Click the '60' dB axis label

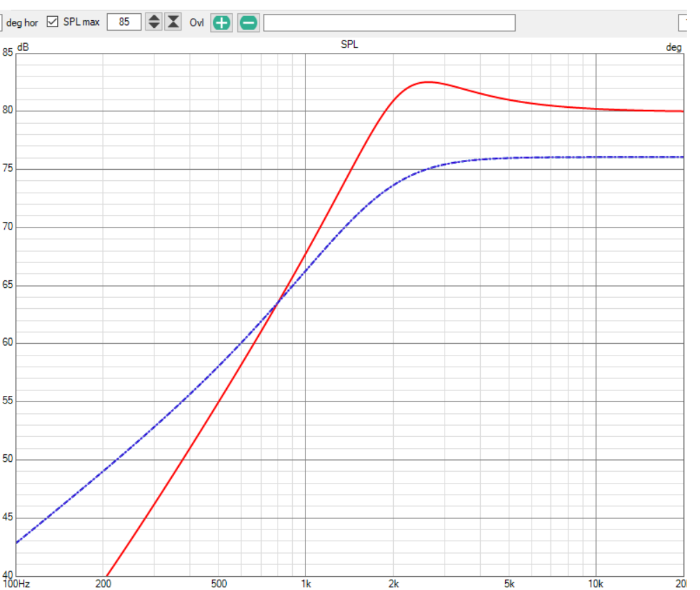coord(8,342)
